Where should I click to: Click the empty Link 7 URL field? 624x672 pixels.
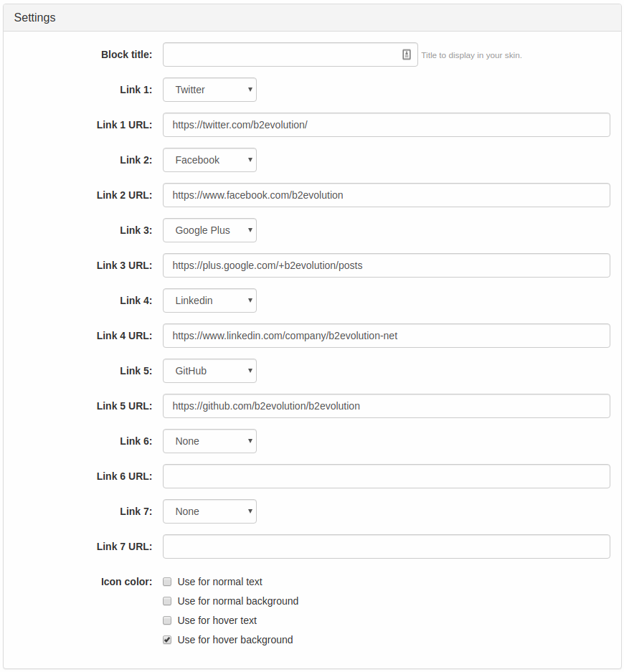[386, 546]
